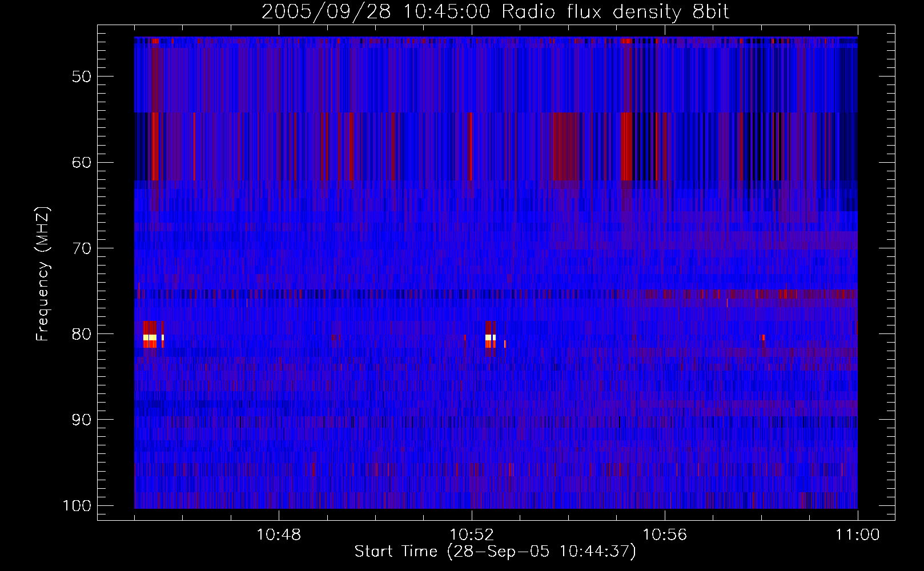Click the bright white burst at 80 MHz near plot start

pos(150,337)
